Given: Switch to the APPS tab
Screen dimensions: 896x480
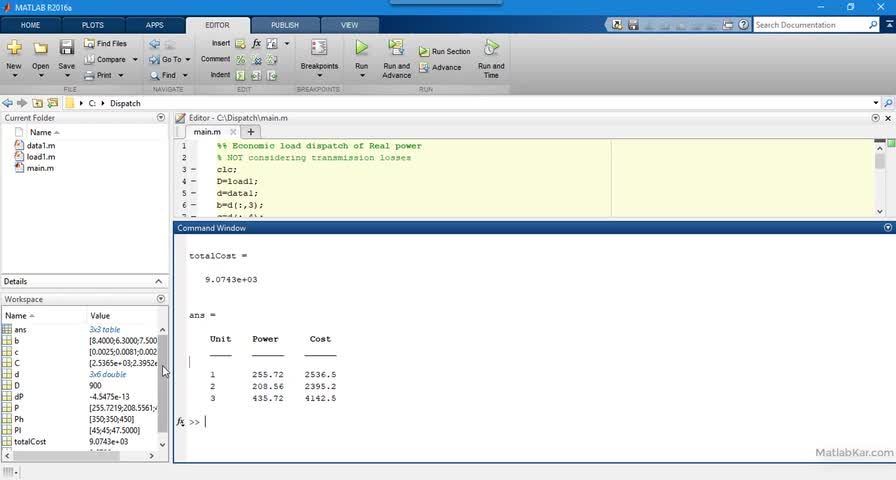Looking at the screenshot, I should coord(154,25).
